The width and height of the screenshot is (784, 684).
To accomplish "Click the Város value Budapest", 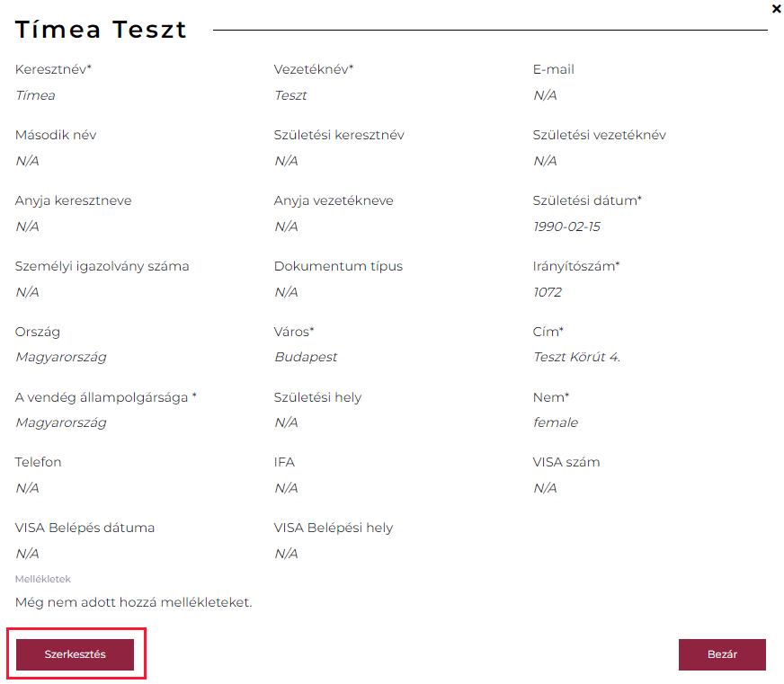I will pyautogui.click(x=306, y=357).
